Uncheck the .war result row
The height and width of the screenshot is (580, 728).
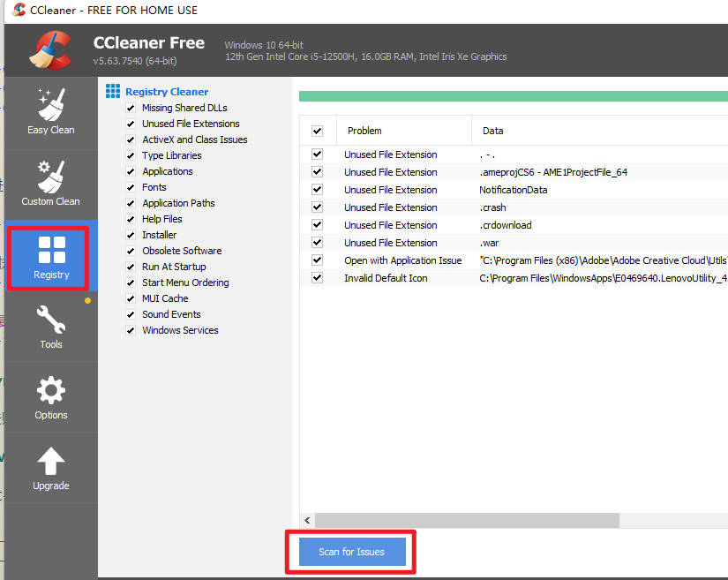pos(317,243)
